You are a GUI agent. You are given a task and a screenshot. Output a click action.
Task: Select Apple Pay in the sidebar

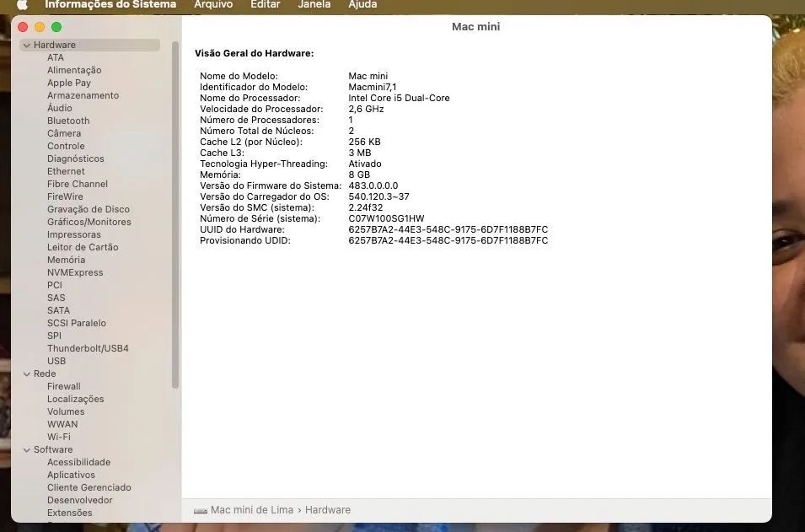point(69,83)
